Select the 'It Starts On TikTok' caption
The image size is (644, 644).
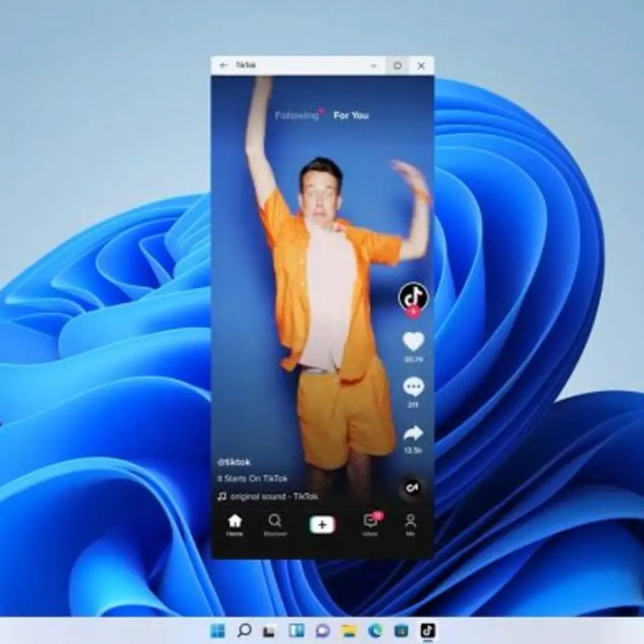click(252, 478)
